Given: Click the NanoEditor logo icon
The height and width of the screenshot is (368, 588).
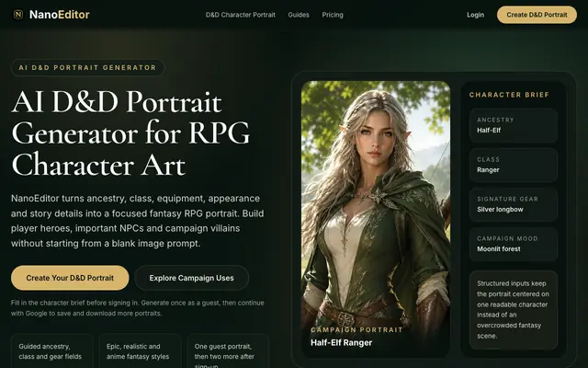Looking at the screenshot, I should (18, 15).
